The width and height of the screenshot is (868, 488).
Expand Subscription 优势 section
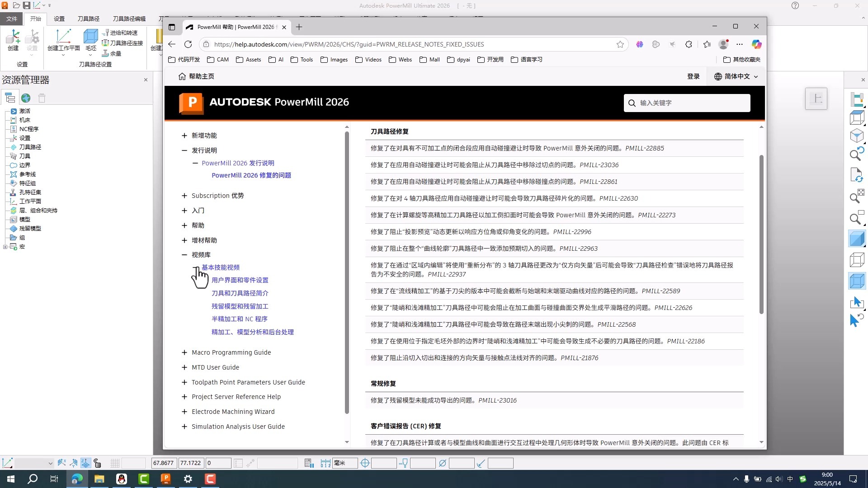[184, 196]
